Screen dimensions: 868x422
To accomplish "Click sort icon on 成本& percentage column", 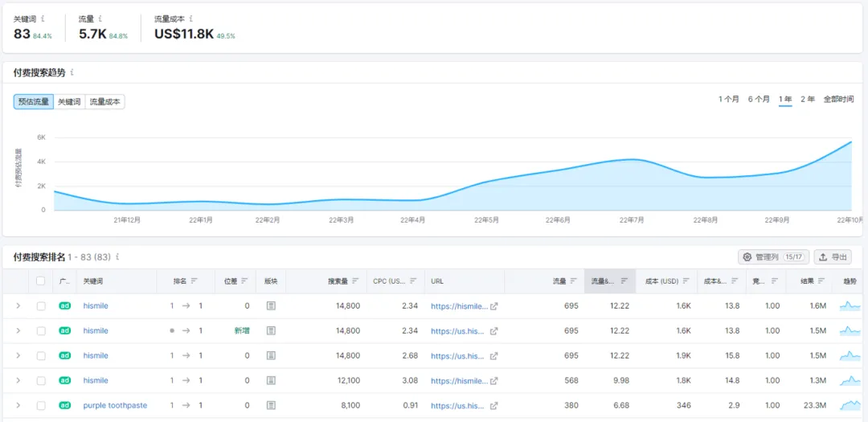I will [x=735, y=281].
